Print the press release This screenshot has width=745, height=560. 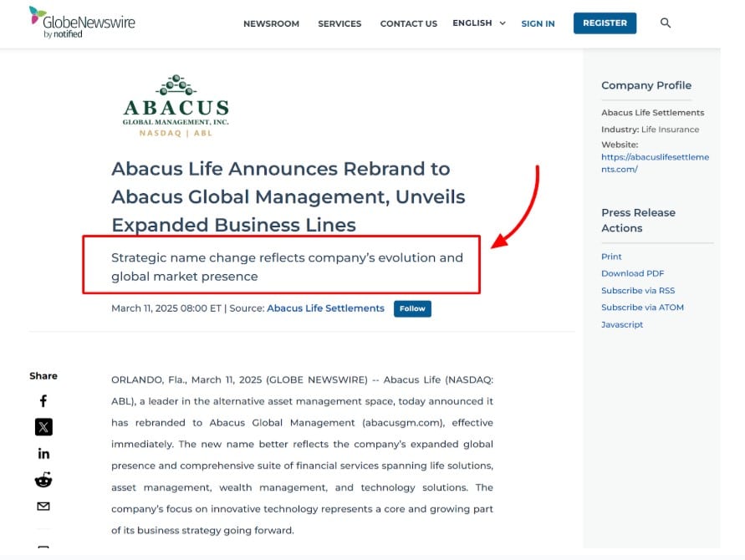(x=611, y=257)
